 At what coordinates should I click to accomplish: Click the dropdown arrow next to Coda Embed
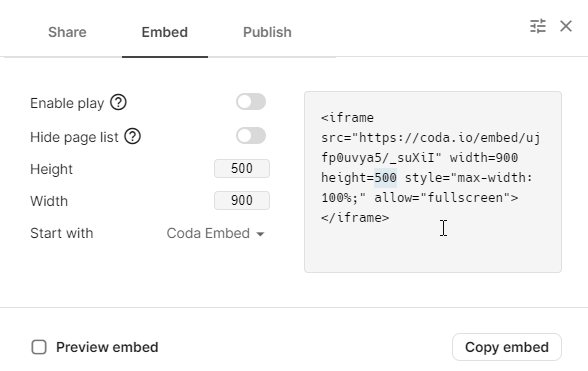(260, 234)
